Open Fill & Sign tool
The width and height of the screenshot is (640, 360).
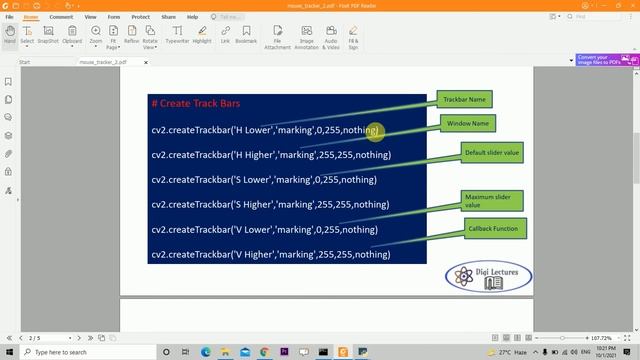click(353, 37)
